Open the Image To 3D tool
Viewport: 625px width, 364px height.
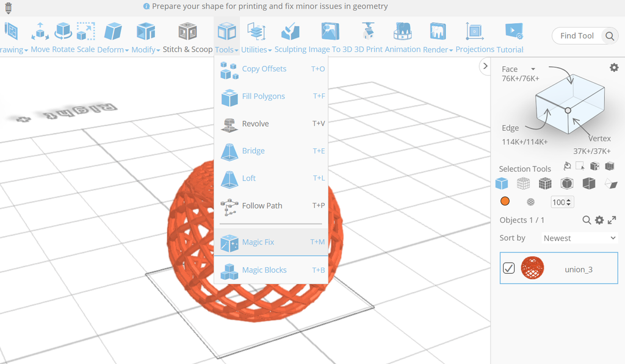pos(330,37)
